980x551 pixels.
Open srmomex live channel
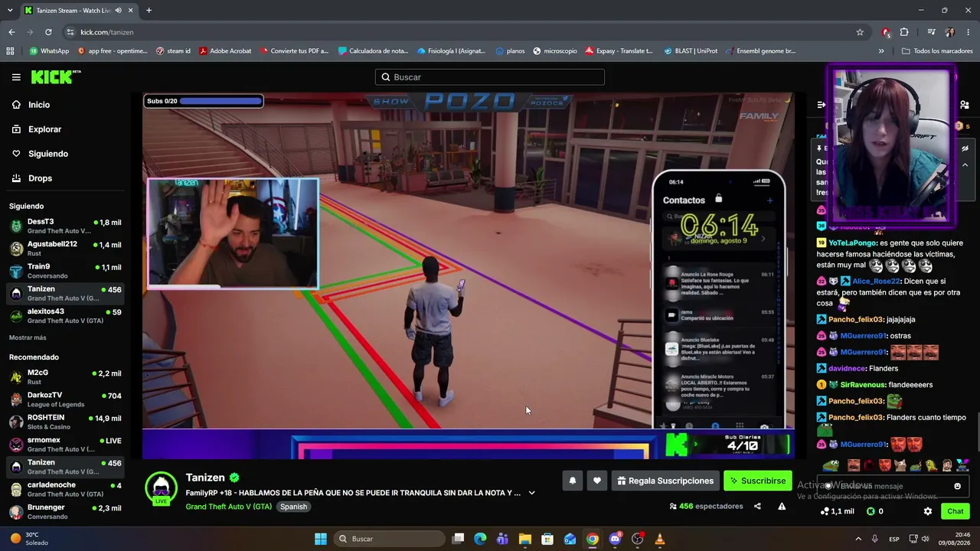(x=65, y=445)
